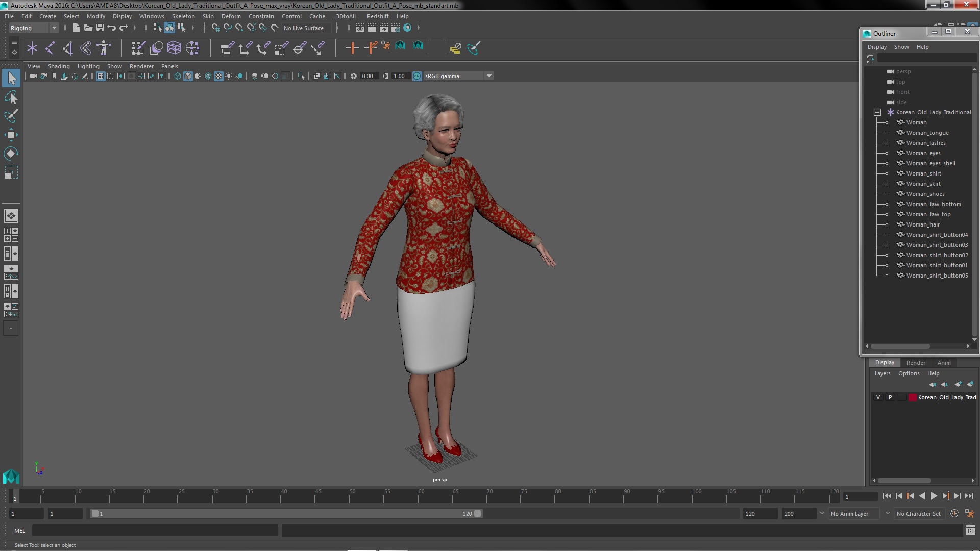Toggle Use All Lights in viewport
Viewport: 980px width, 551px height.
click(229, 76)
